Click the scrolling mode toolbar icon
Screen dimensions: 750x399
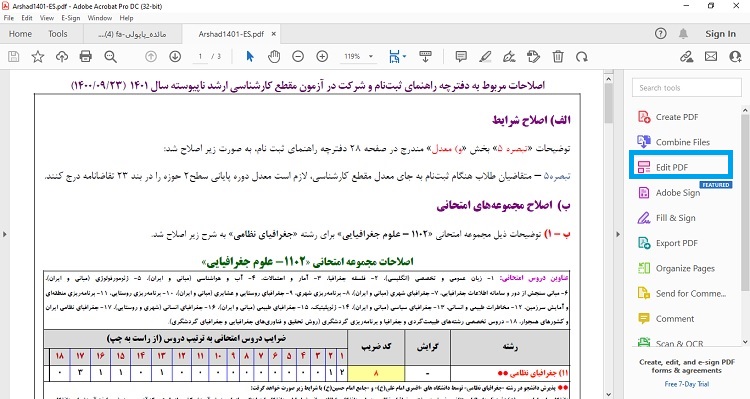tap(425, 56)
